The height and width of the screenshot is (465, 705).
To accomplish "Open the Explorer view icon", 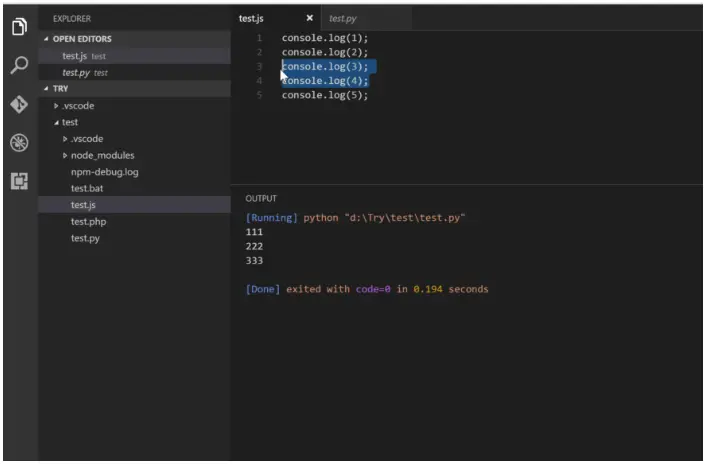I will pos(19,26).
